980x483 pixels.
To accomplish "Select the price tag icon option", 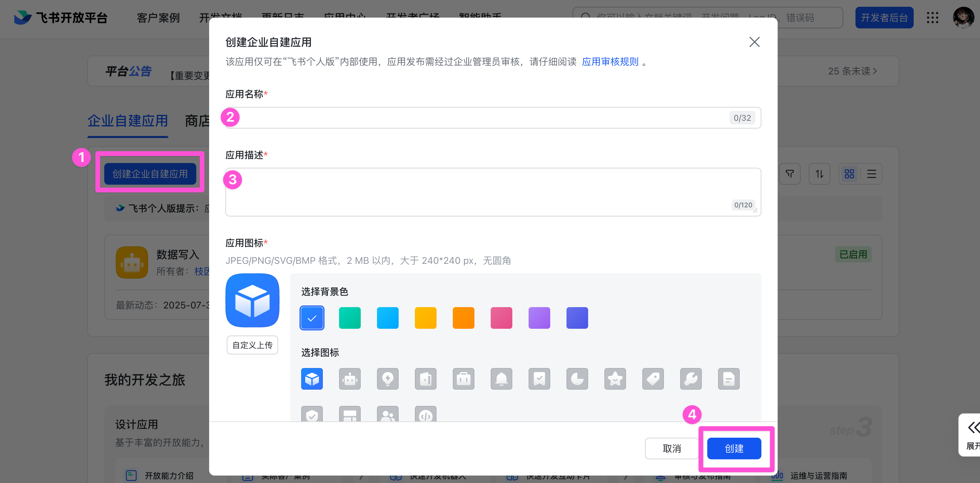I will click(x=653, y=378).
